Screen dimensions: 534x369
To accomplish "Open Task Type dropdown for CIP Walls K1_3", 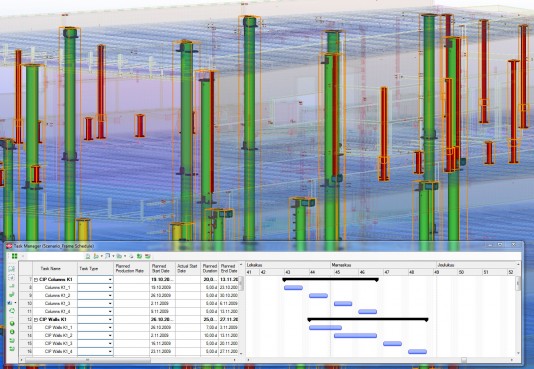I will 110,343.
